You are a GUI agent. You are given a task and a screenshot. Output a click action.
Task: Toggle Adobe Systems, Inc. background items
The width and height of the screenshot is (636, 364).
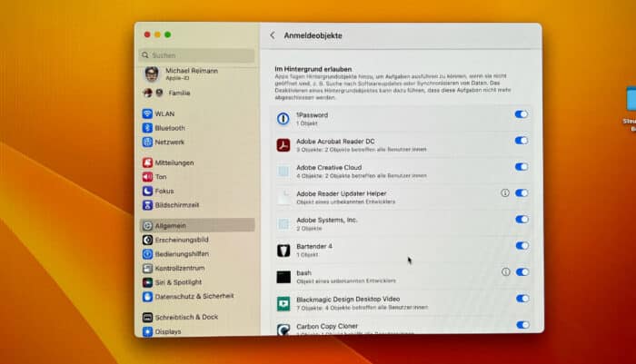tap(522, 220)
